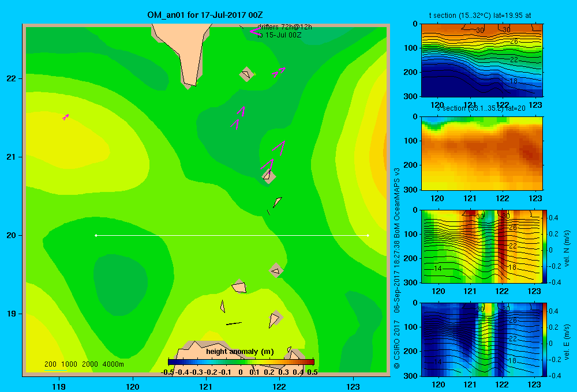Click the right diamond endpoint of the white section line
This screenshot has height=392, width=577.
tap(368, 235)
